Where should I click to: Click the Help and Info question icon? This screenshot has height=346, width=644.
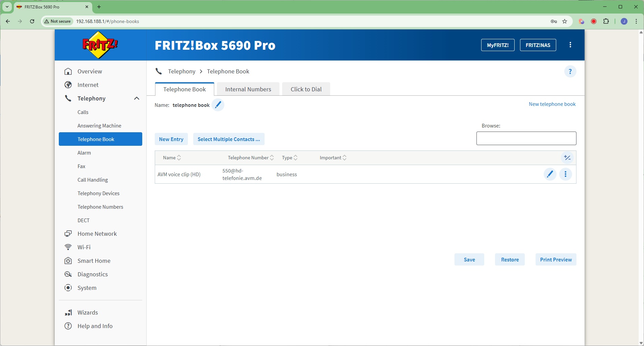[68, 326]
